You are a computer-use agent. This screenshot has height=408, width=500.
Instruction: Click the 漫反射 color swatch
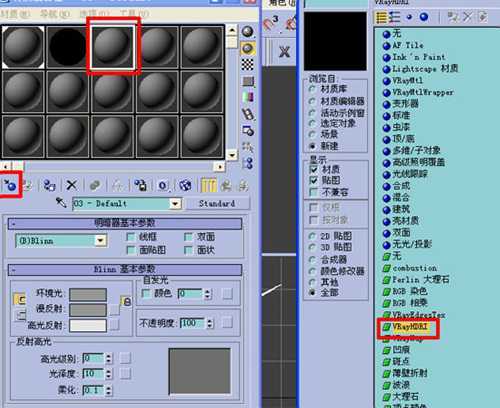88,310
